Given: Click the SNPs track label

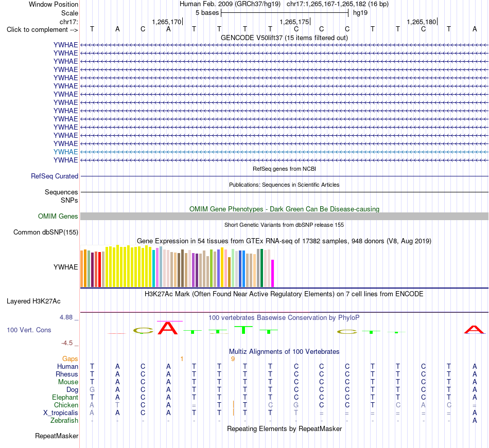Looking at the screenshot, I should pos(69,200).
